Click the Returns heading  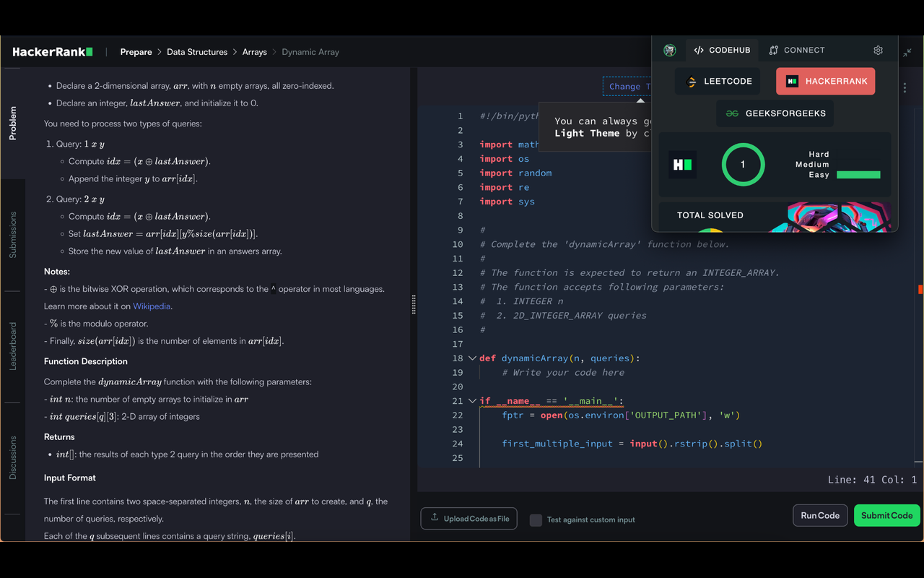[59, 437]
